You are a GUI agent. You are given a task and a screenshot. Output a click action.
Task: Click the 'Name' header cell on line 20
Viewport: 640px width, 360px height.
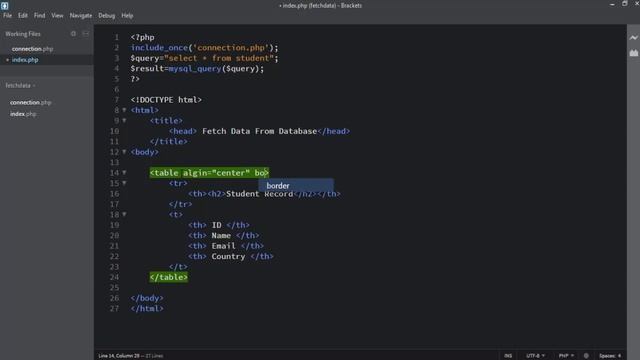point(221,236)
